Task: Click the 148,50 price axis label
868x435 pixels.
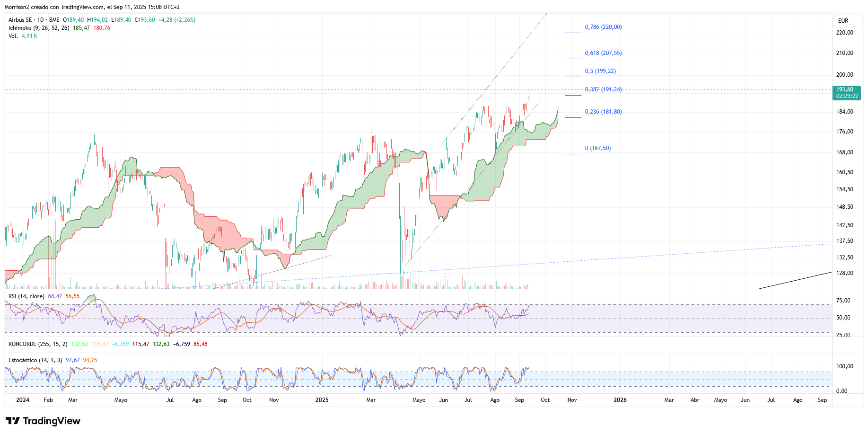Action: [x=845, y=207]
